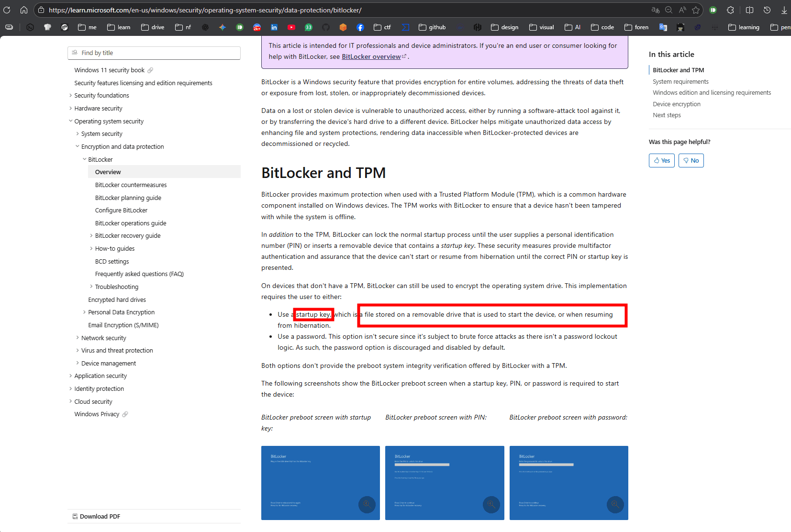
Task: Add page to favorites with star icon
Action: point(696,10)
